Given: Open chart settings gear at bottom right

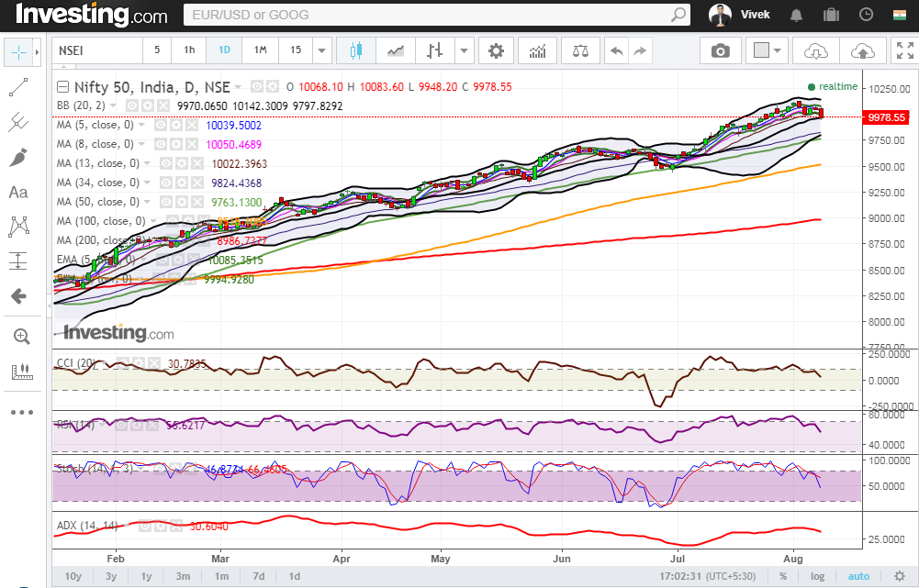Looking at the screenshot, I should 899,576.
